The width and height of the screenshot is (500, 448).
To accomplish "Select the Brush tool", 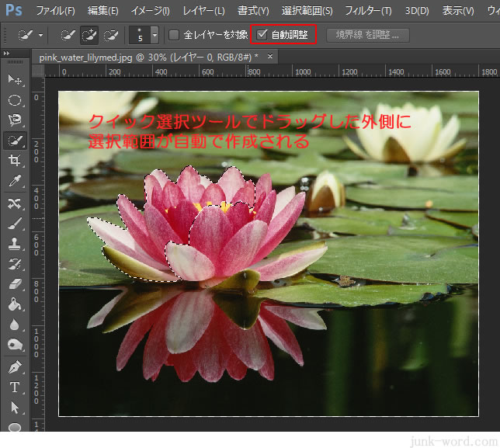I will (x=15, y=224).
